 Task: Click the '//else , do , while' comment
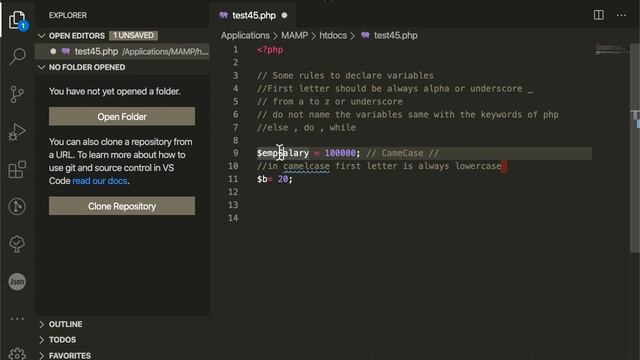point(306,128)
